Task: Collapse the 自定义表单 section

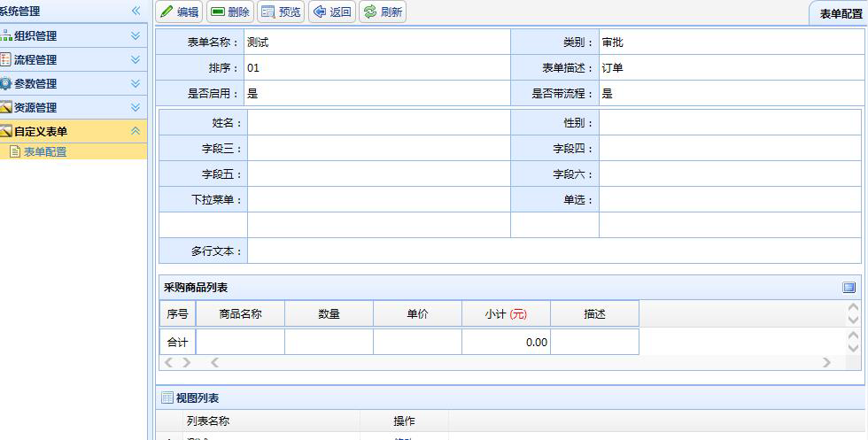Action: (x=136, y=131)
